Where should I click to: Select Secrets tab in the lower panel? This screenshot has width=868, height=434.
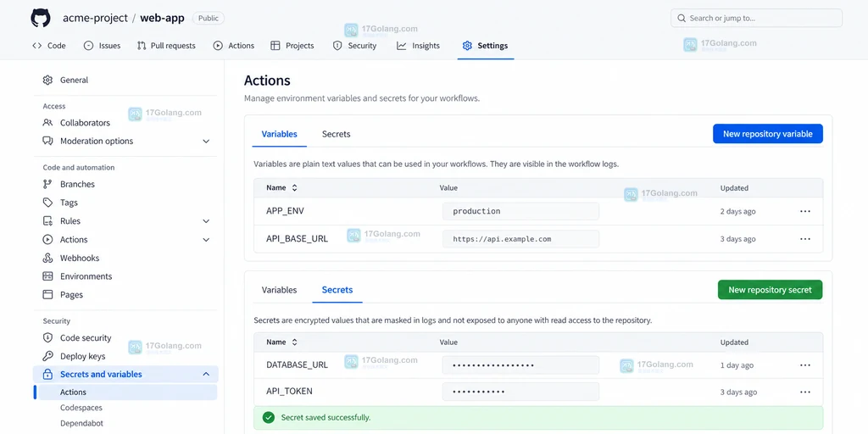coord(337,290)
